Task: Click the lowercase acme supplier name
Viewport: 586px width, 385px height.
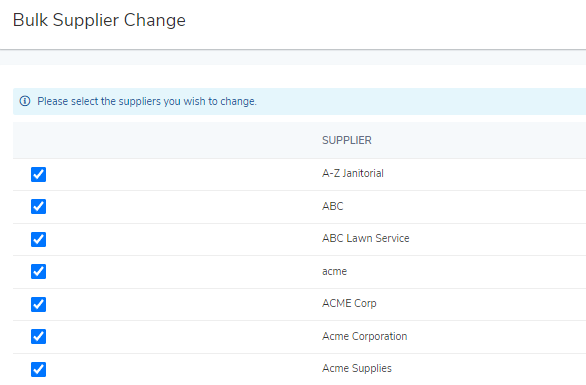Action: [x=334, y=271]
